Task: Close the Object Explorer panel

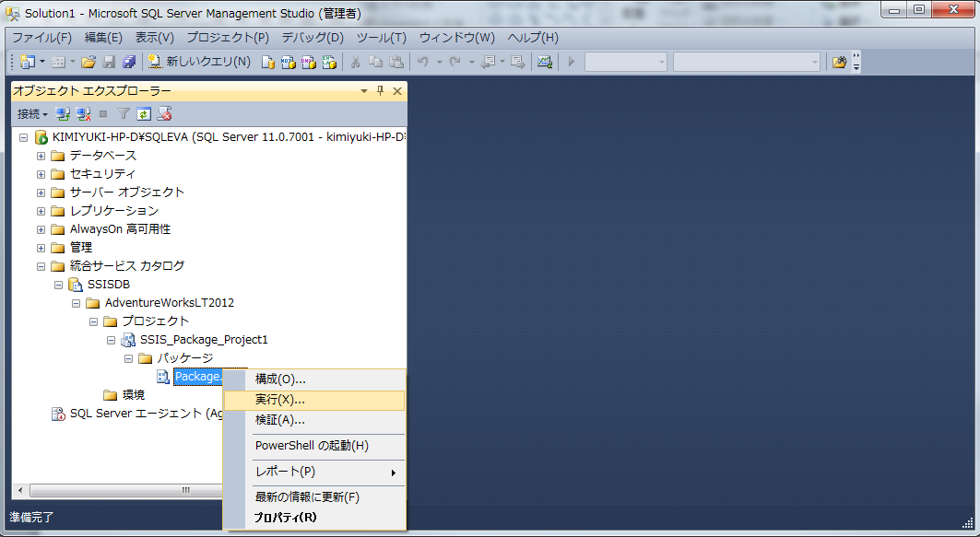Action: tap(396, 91)
